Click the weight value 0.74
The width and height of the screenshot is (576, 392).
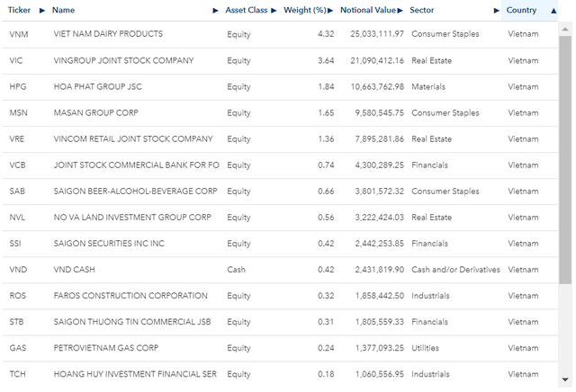326,165
